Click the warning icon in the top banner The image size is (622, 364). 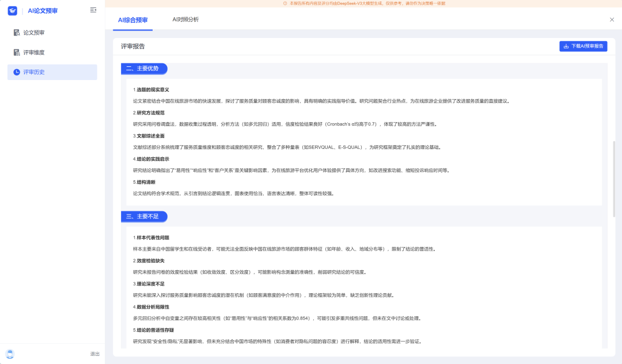(x=285, y=3)
